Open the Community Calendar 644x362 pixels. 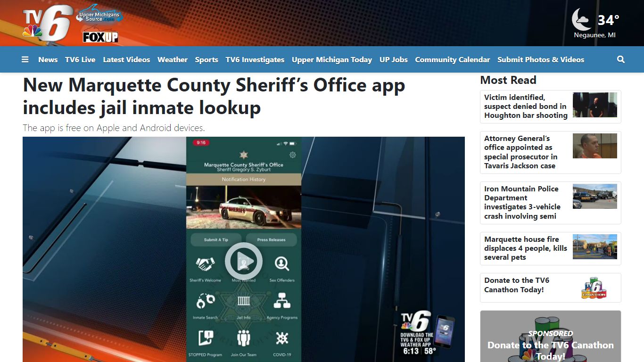pyautogui.click(x=453, y=59)
